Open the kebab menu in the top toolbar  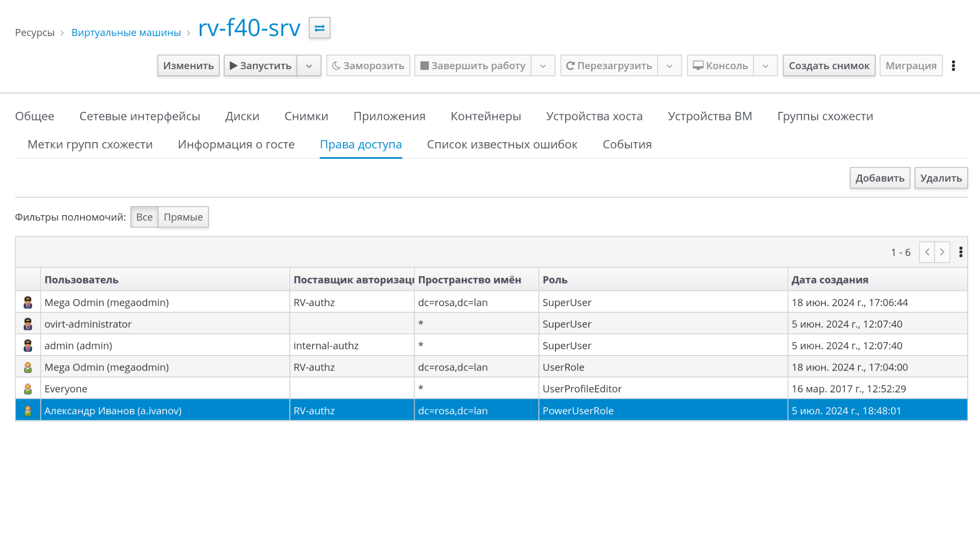953,65
